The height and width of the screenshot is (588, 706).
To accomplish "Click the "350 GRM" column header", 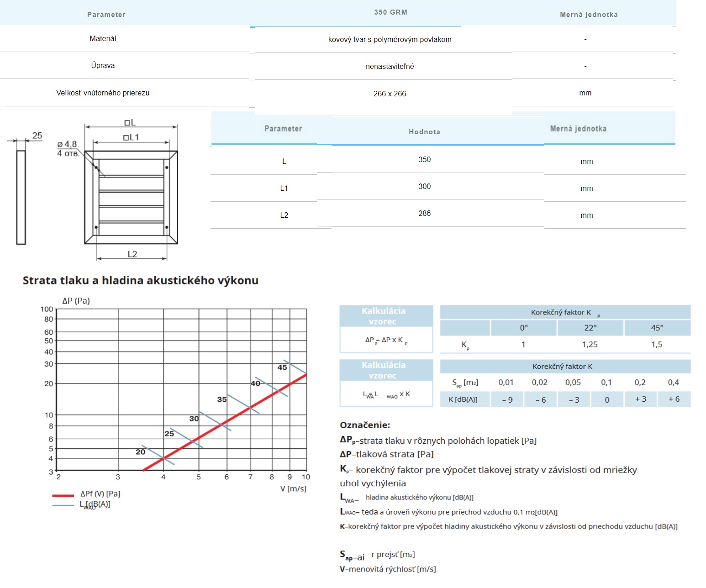I will click(390, 12).
